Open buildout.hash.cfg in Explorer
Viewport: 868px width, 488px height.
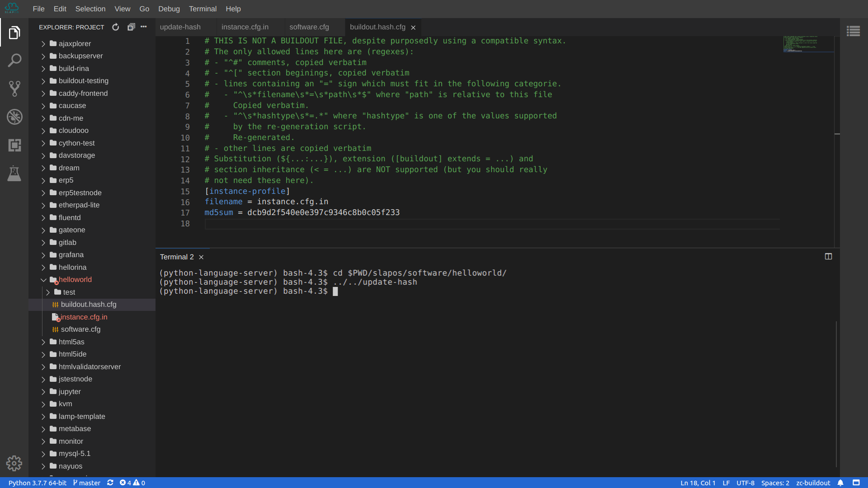click(x=92, y=305)
